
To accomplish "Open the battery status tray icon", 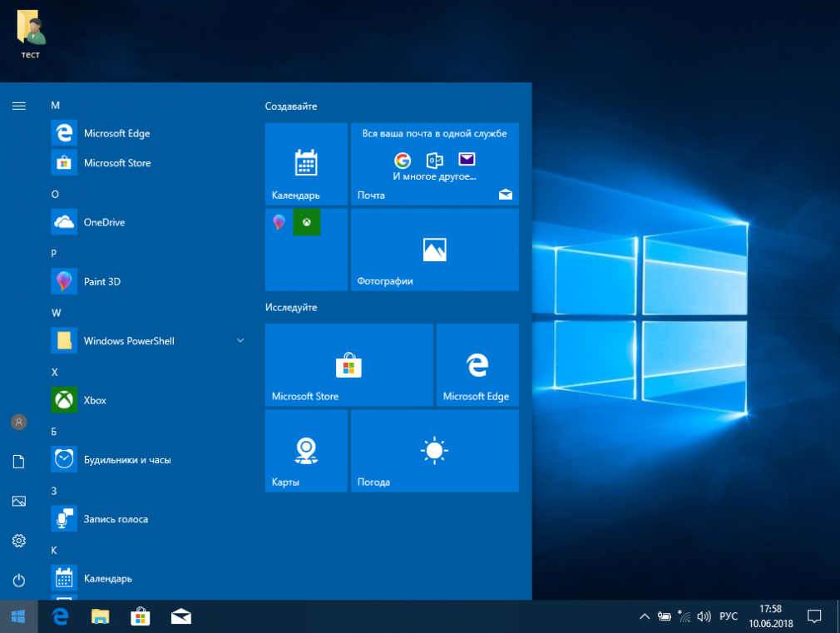I will coord(665,617).
